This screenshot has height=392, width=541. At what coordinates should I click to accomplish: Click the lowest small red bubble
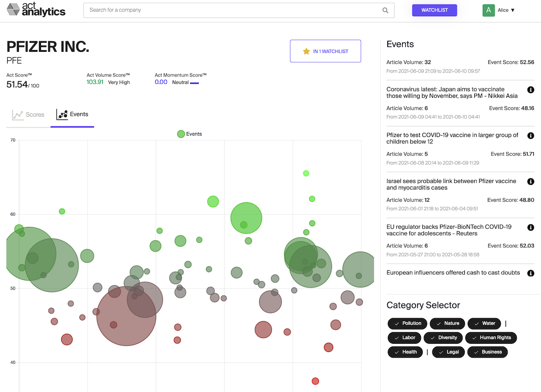click(x=315, y=381)
